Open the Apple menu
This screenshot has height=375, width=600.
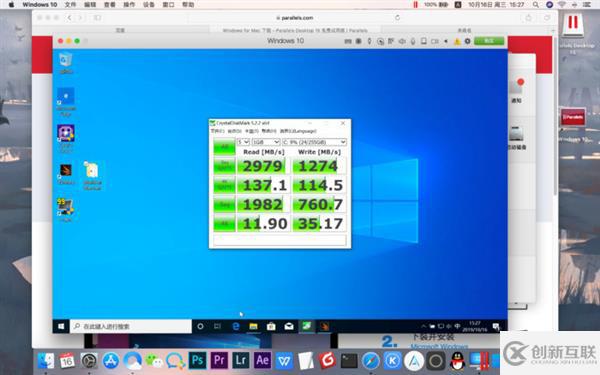pos(11,5)
